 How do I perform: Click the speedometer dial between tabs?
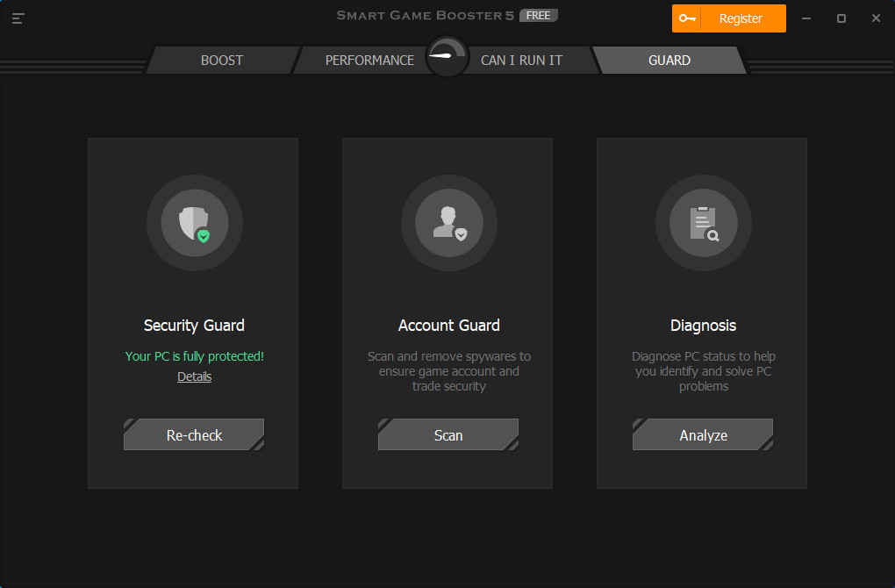click(447, 55)
